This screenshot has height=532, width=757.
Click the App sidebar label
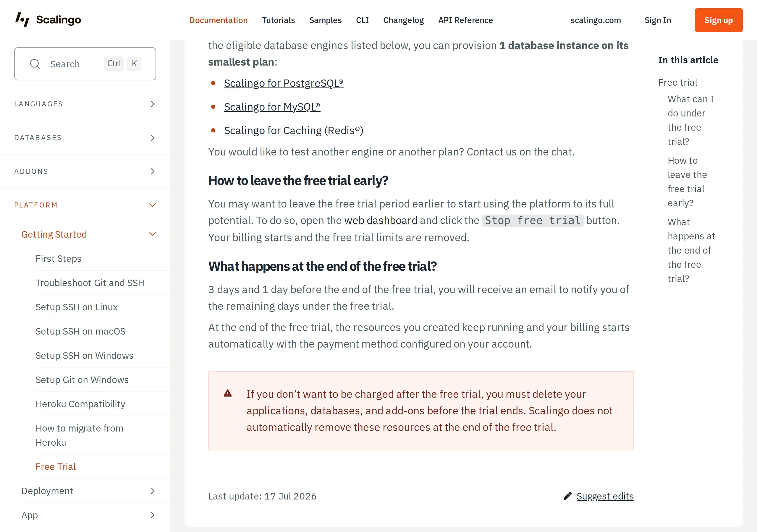[x=30, y=515]
